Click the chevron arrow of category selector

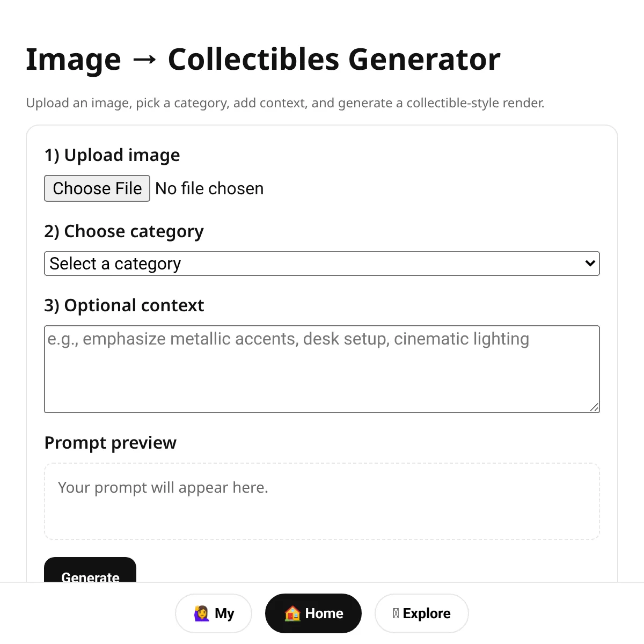point(590,264)
